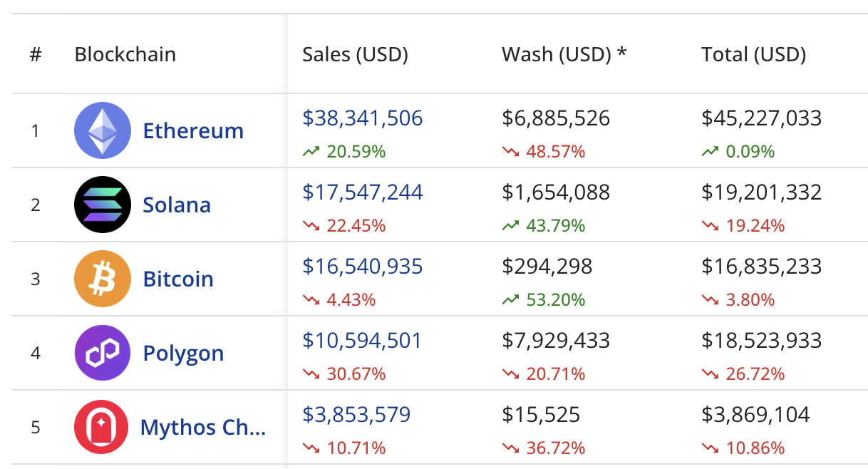Open the Mythos Ch... blockchain link
The image size is (868, 469).
click(203, 428)
